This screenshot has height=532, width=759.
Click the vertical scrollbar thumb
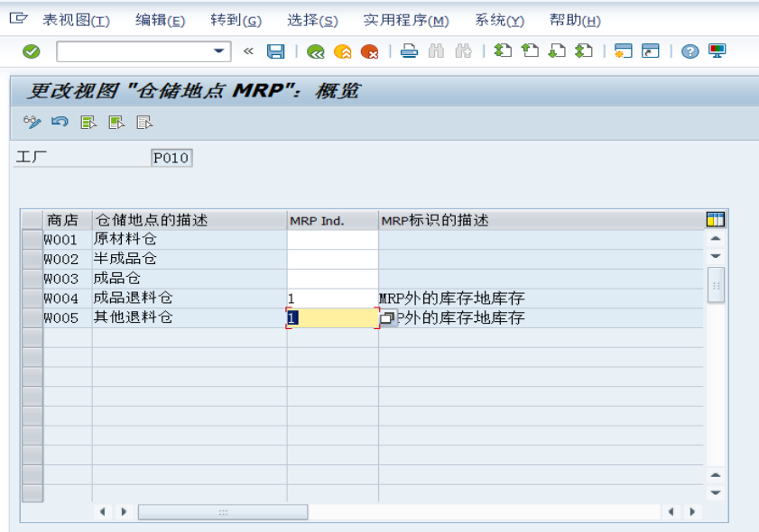tap(716, 285)
